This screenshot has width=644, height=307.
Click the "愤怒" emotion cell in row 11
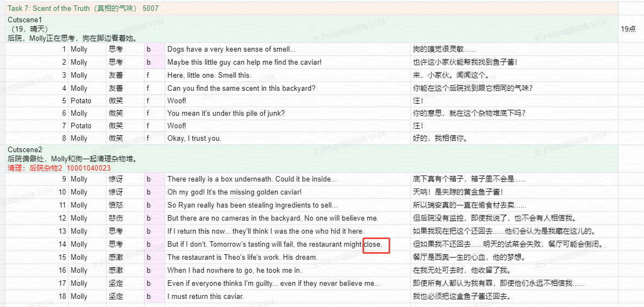coord(116,205)
